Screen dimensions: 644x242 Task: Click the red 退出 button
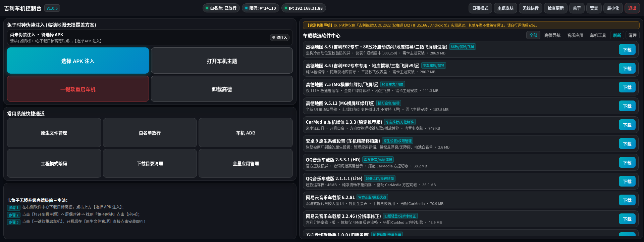pos(632,8)
